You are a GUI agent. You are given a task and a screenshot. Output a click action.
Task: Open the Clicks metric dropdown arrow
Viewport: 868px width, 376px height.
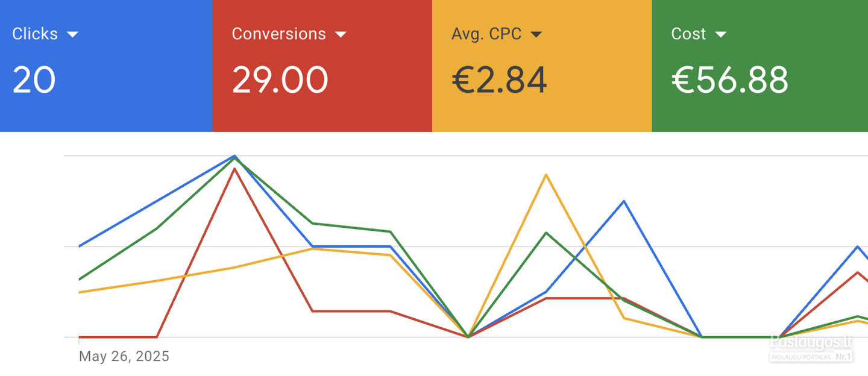click(x=72, y=35)
